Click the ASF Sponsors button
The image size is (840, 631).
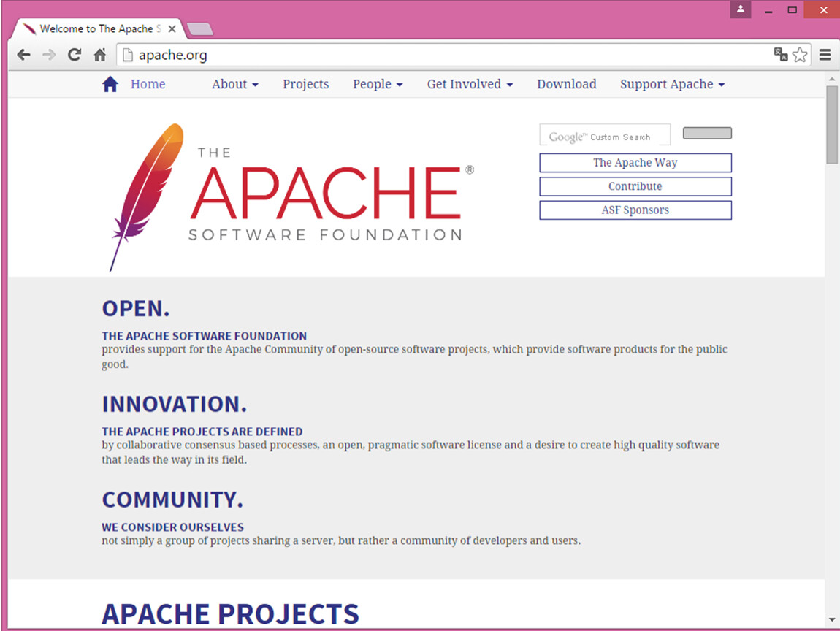click(x=635, y=210)
